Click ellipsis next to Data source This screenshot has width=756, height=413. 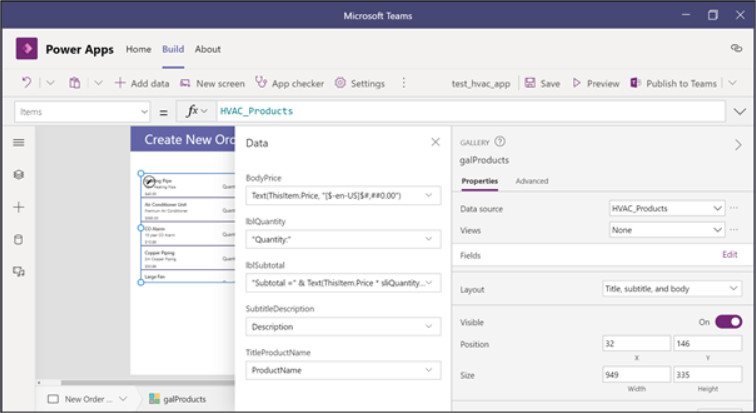tap(734, 208)
